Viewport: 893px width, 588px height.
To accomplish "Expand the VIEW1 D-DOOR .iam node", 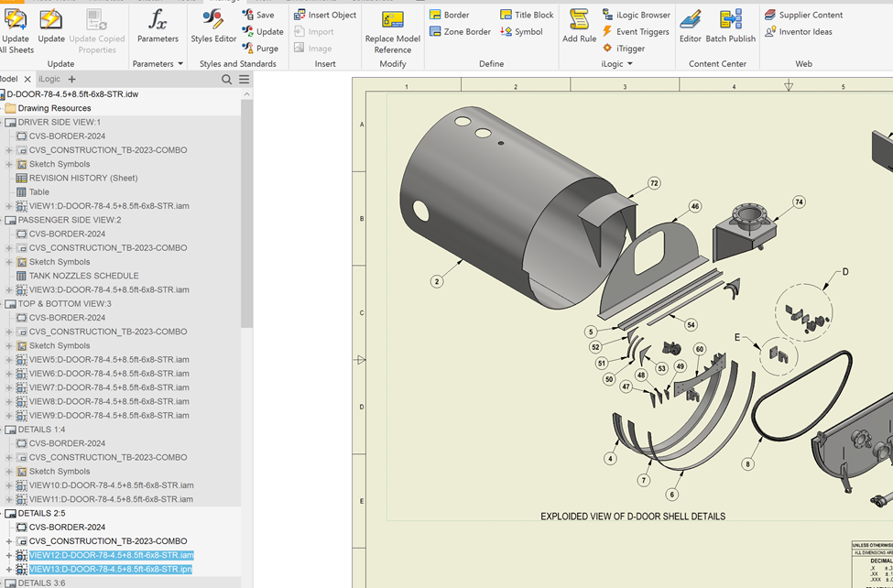I will [9, 206].
